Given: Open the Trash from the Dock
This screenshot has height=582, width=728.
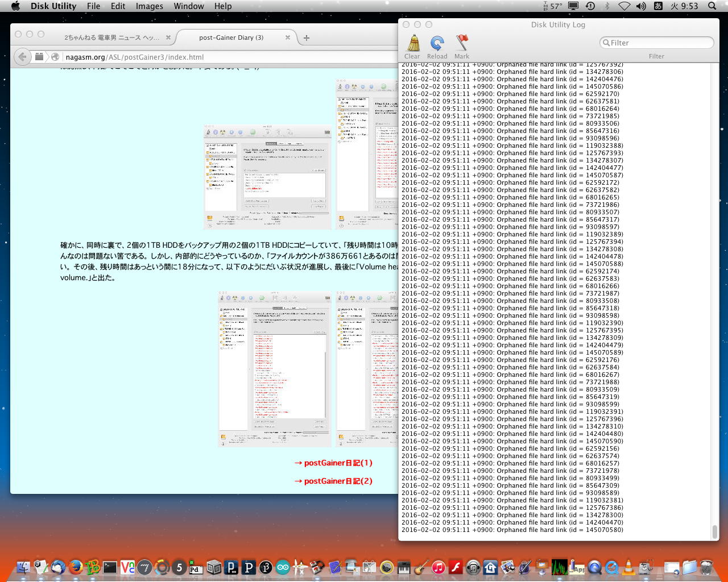Looking at the screenshot, I should 706,567.
